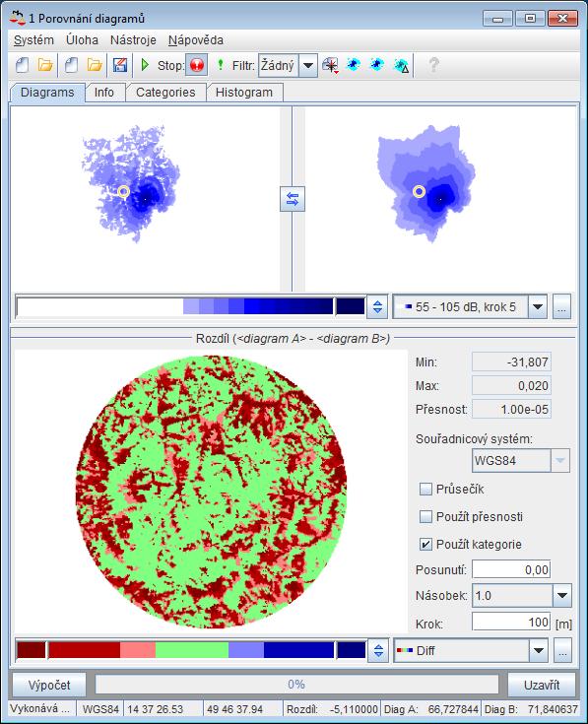Open the WGS84 coordinate system dropdown

[x=559, y=460]
